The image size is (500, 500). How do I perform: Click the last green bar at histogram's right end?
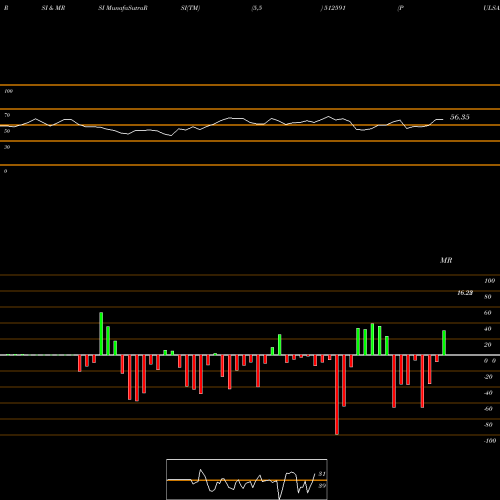click(x=444, y=343)
